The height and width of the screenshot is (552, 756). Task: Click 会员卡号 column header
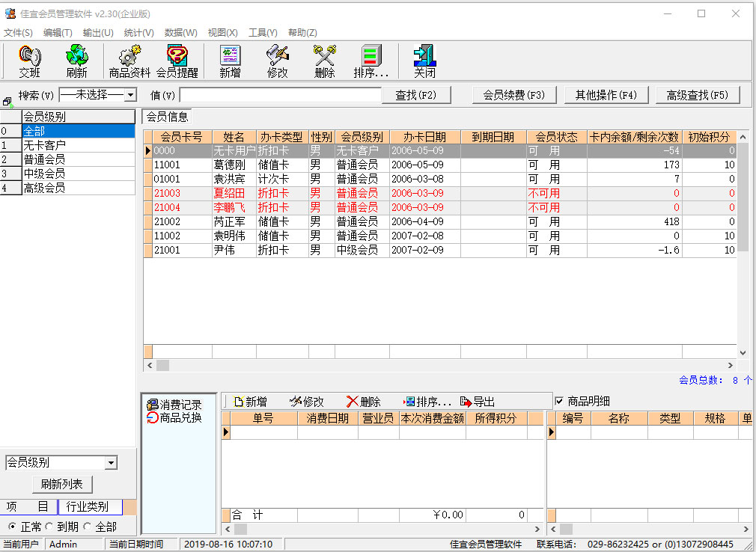pyautogui.click(x=182, y=137)
